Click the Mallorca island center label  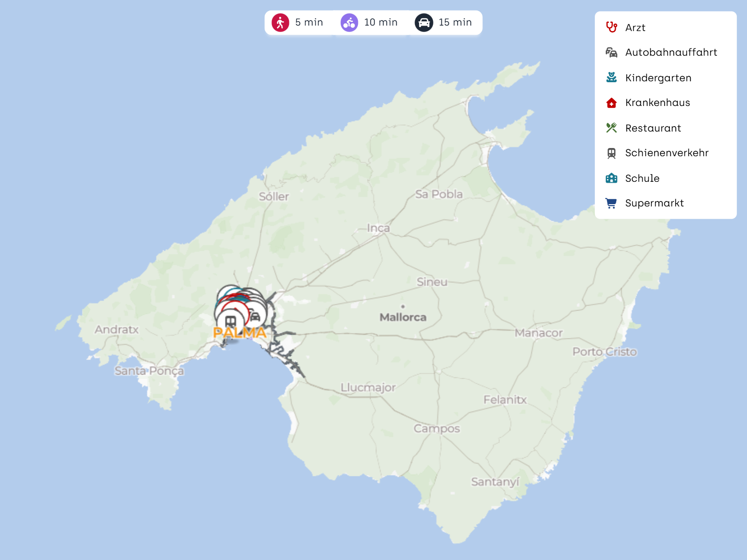tap(403, 317)
